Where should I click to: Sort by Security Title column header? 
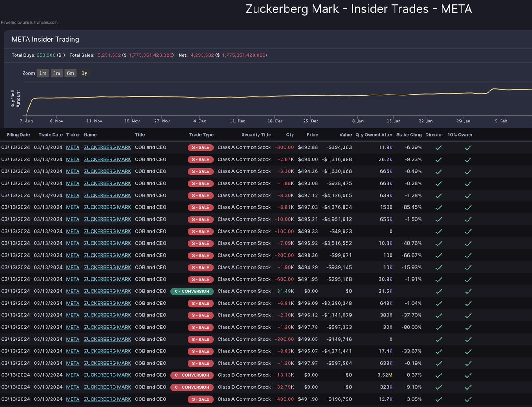click(x=256, y=135)
